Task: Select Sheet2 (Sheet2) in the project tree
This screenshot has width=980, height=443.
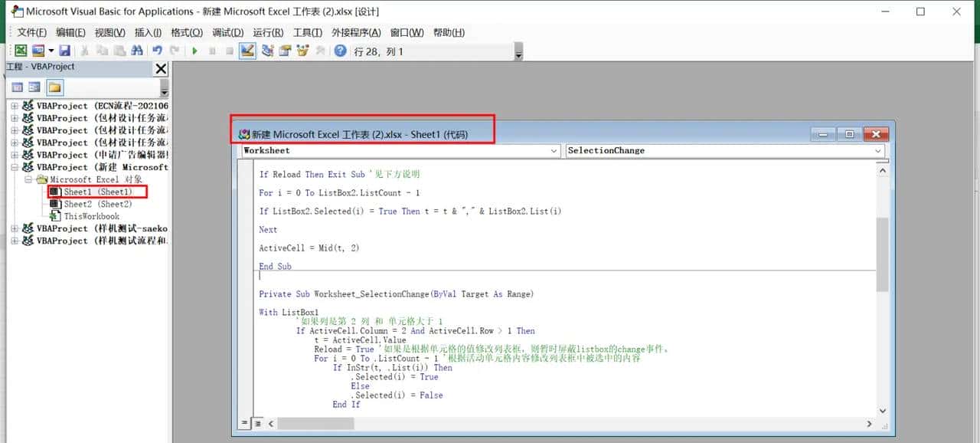Action: 97,204
